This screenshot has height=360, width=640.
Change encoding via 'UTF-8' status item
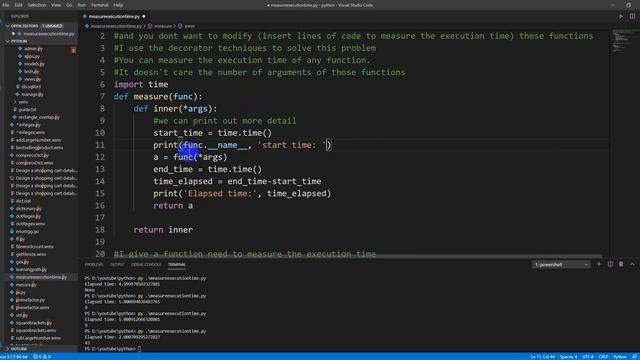pyautogui.click(x=588, y=357)
